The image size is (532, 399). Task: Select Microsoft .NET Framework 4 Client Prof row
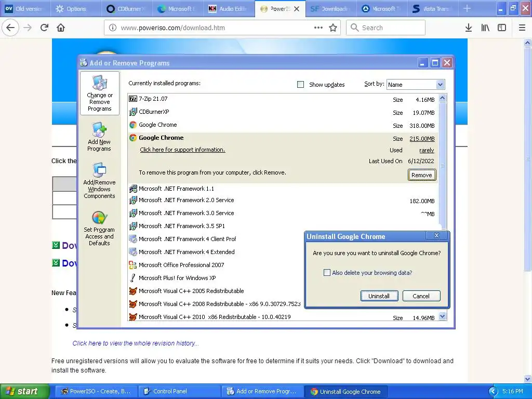[216, 239]
